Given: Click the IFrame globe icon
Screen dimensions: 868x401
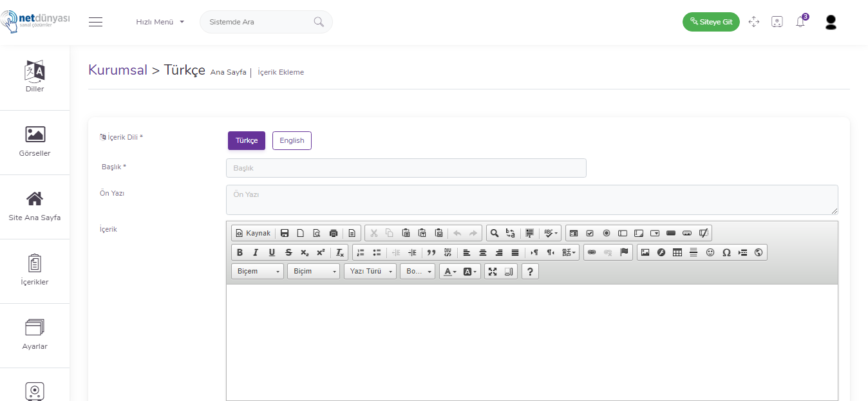Looking at the screenshot, I should coord(759,252).
